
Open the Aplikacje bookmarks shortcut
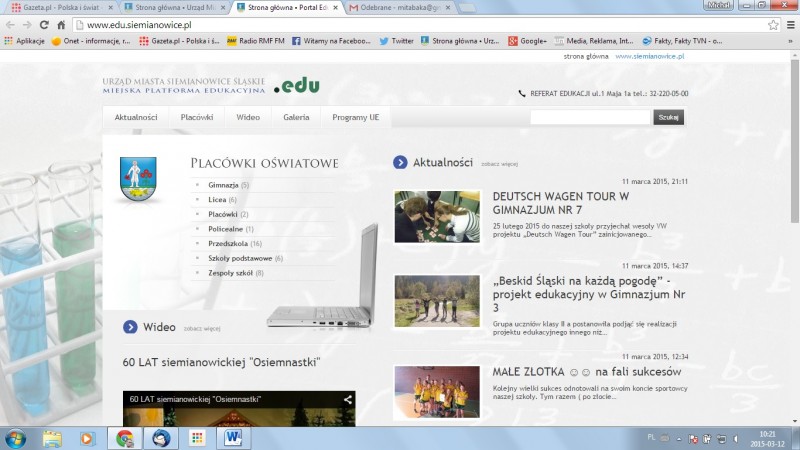click(x=24, y=41)
